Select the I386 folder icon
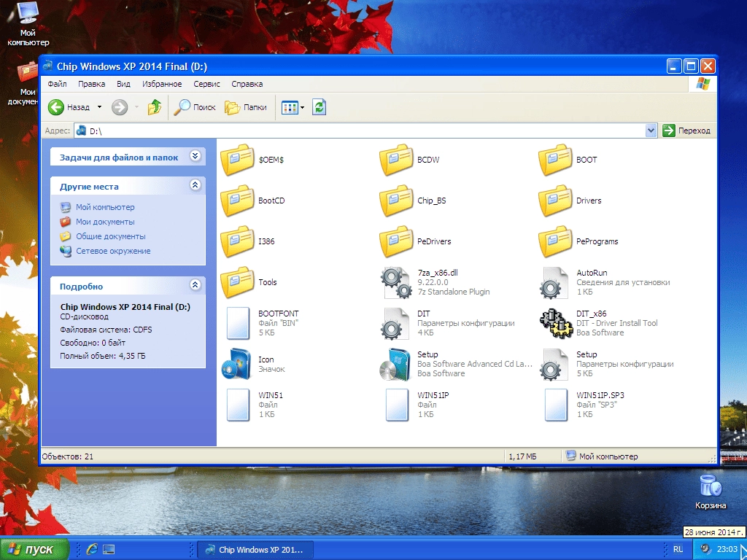Viewport: 747px width, 560px height. click(237, 241)
